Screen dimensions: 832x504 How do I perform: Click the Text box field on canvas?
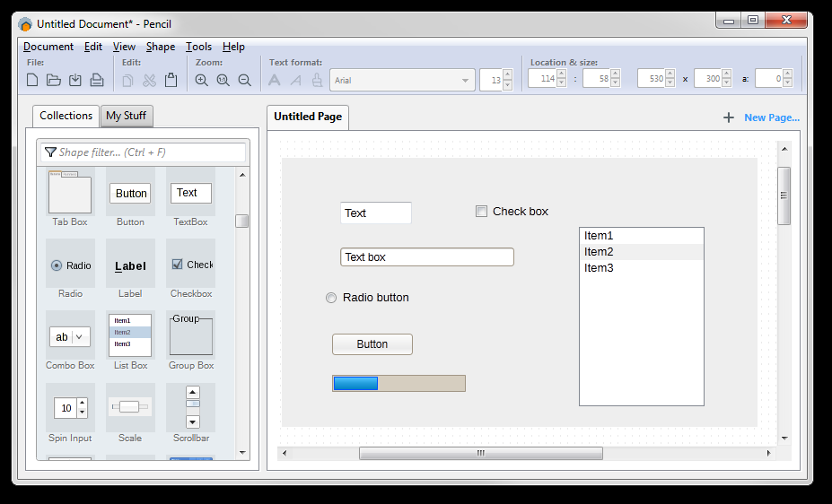click(x=427, y=257)
